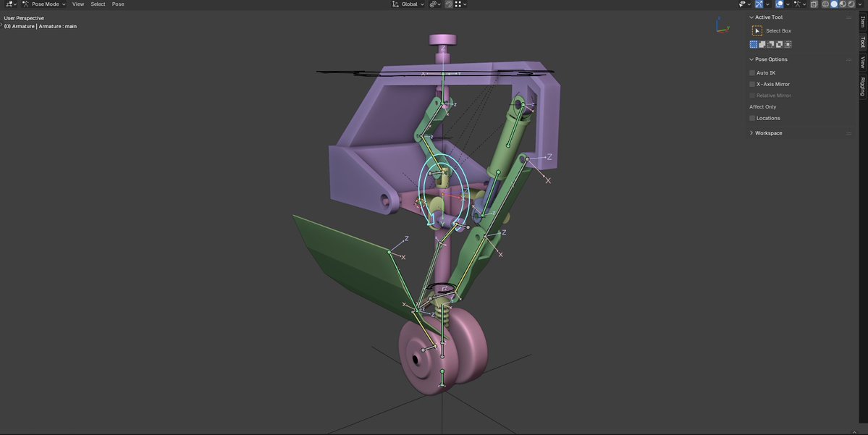Screen dimensions: 868x435
Task: Switch to the Tool sidebar tab
Action: click(862, 41)
